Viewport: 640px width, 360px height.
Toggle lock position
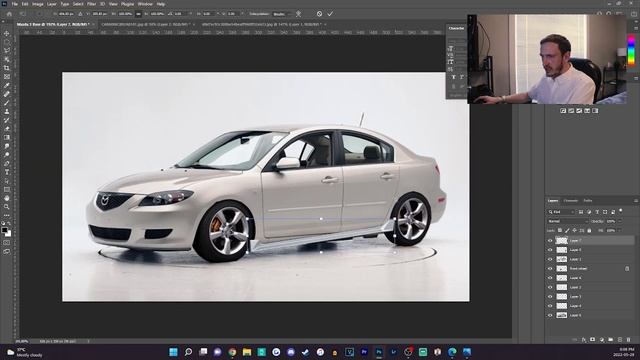click(574, 231)
